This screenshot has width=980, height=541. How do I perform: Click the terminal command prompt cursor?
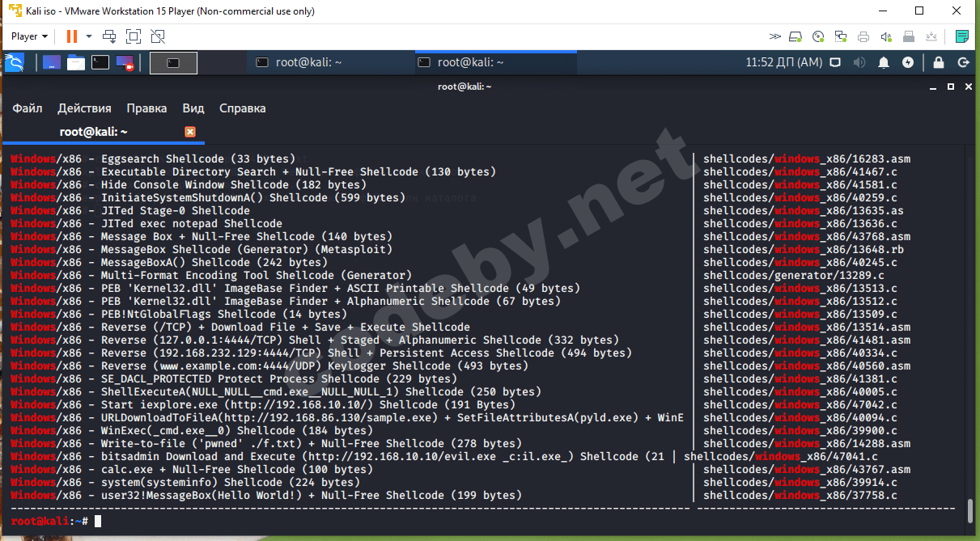coord(98,522)
